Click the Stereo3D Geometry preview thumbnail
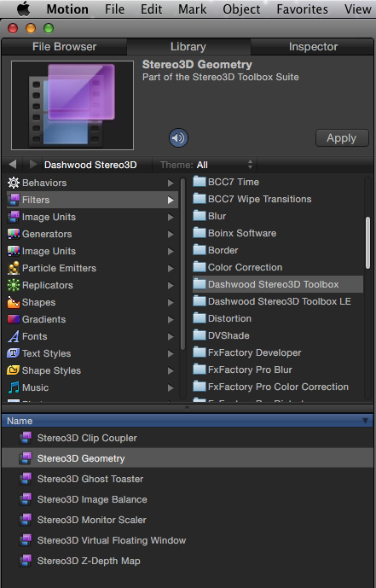This screenshot has width=376, height=588. (x=72, y=105)
